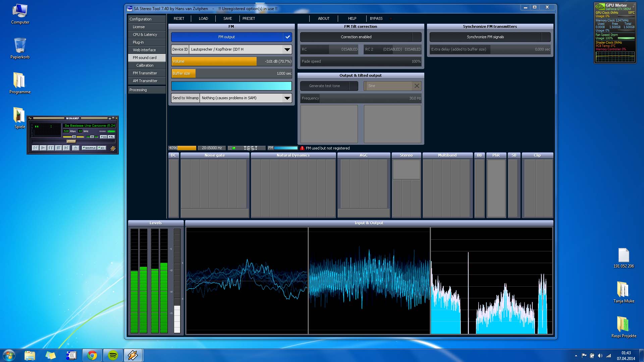This screenshot has width=644, height=362.
Task: Click Winamp icon in taskbar
Action: [x=133, y=355]
